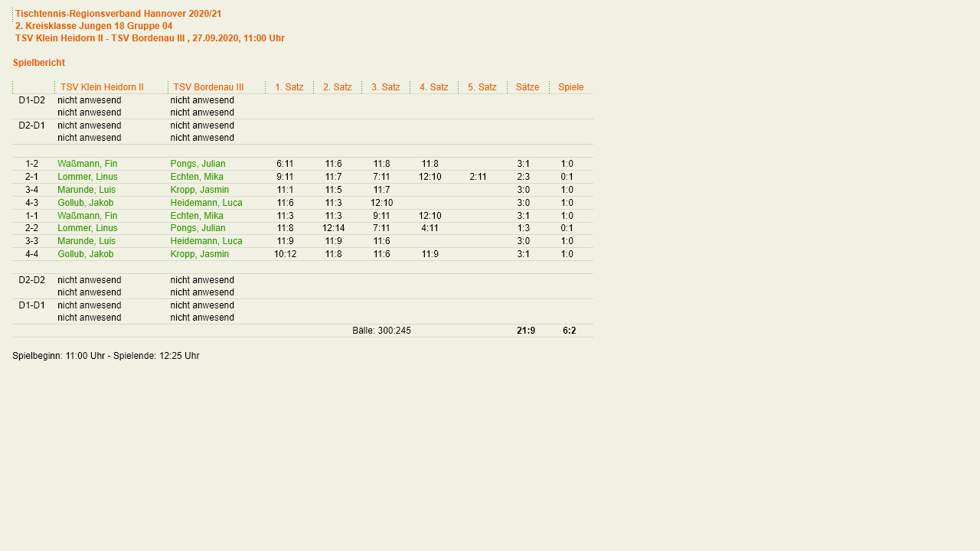This screenshot has height=551, width=980.
Task: Select Heidemann, Luca in match 4-3 row
Action: 206,203
